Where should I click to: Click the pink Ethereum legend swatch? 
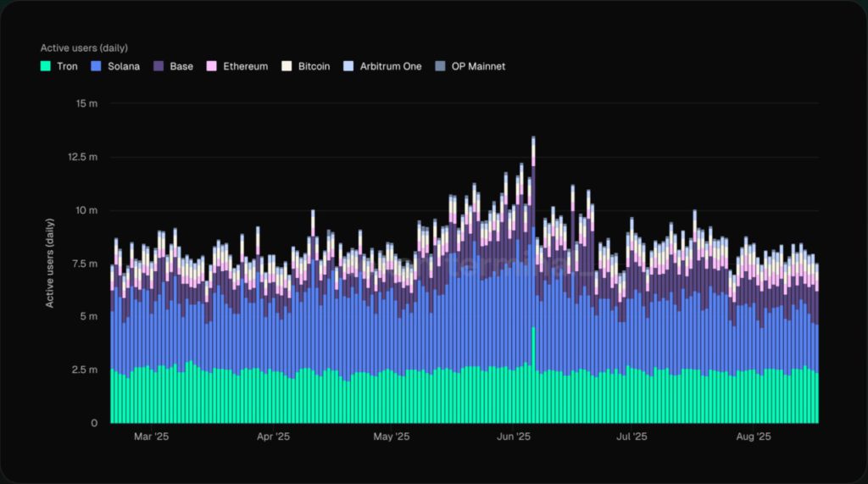click(x=211, y=66)
